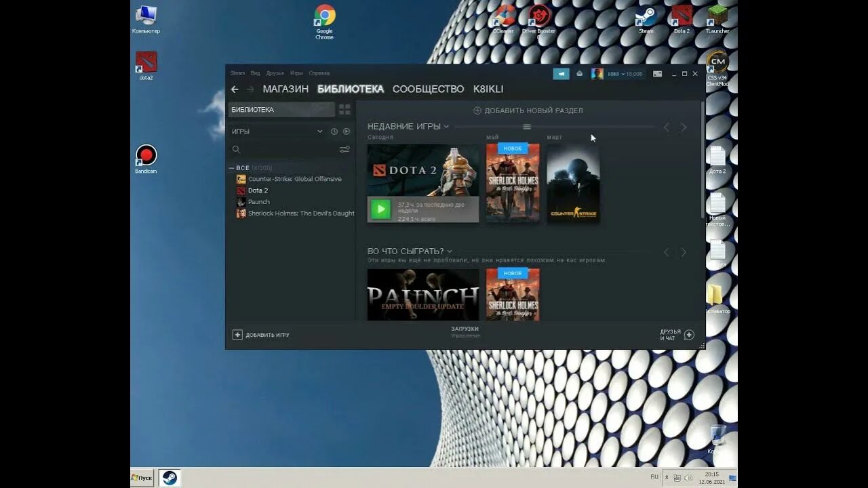Image resolution: width=868 pixels, height=488 pixels.
Task: Open Dota 2 shortcut at top right
Action: click(682, 20)
